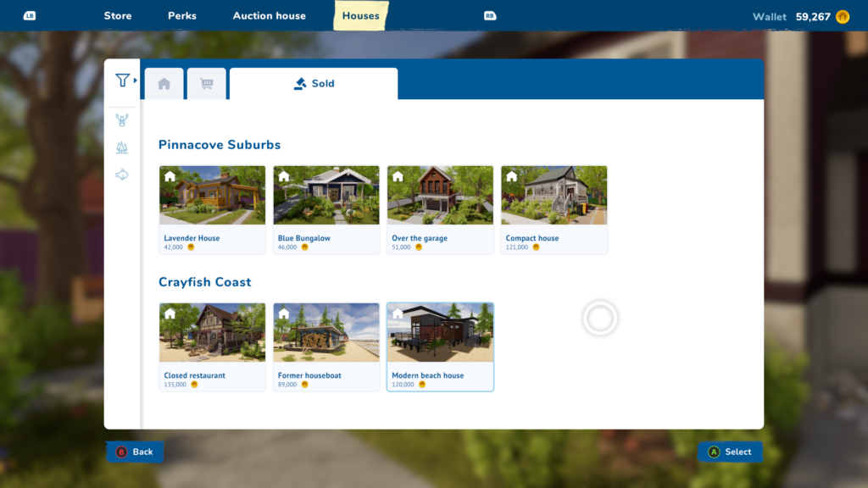The image size is (868, 488).
Task: Select the Sold tab
Action: [x=314, y=84]
